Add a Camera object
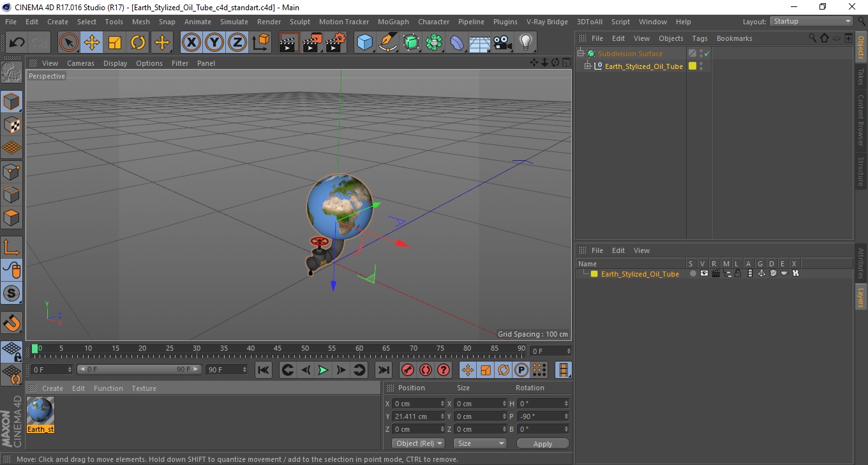Image resolution: width=868 pixels, height=465 pixels. point(503,43)
